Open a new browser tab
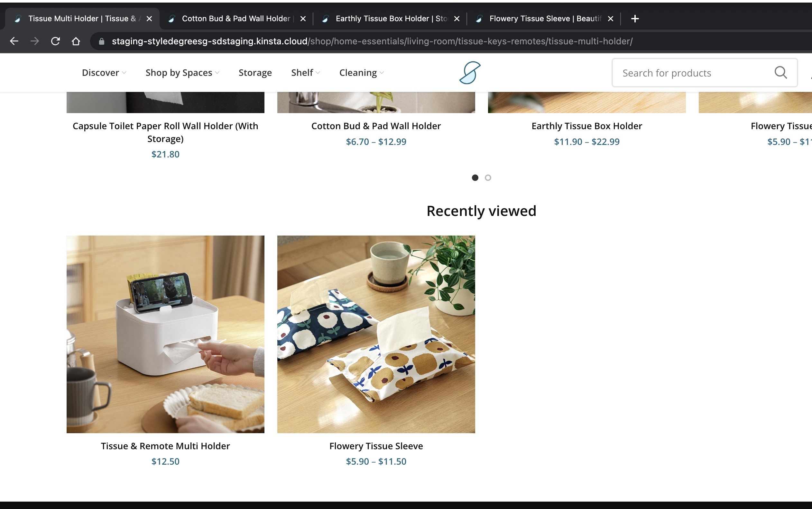 pyautogui.click(x=635, y=19)
